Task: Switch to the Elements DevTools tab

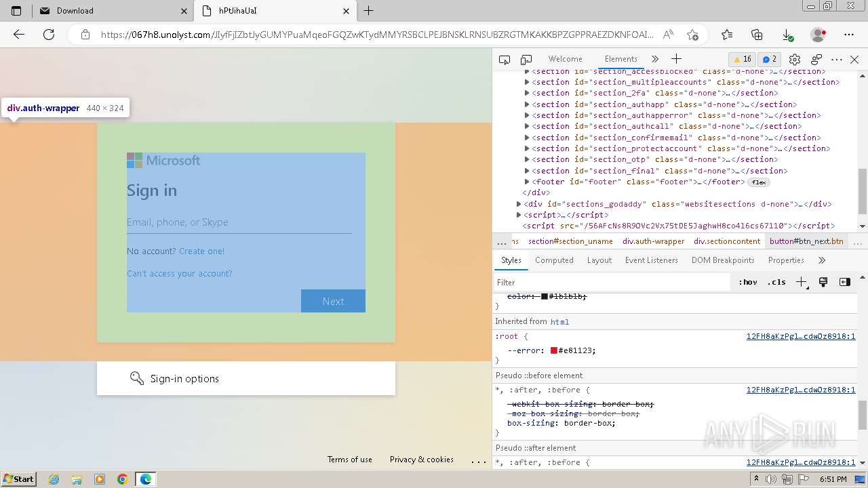Action: point(620,59)
